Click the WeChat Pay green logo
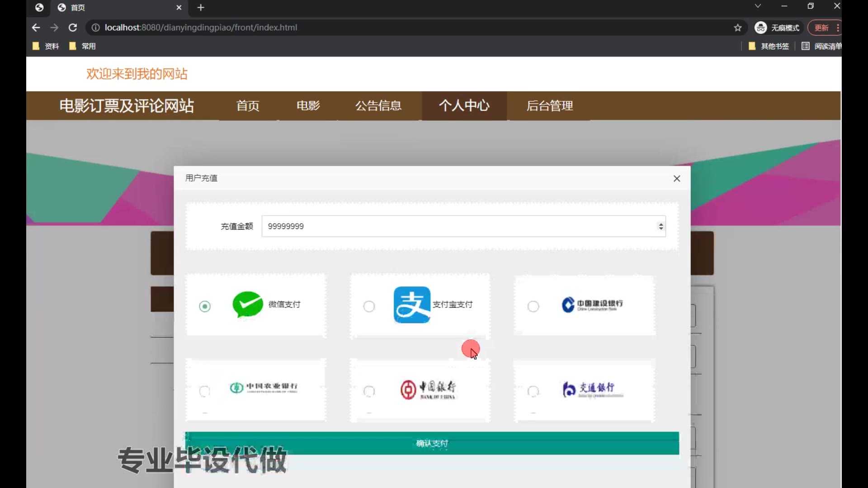The width and height of the screenshot is (868, 488). (x=247, y=305)
